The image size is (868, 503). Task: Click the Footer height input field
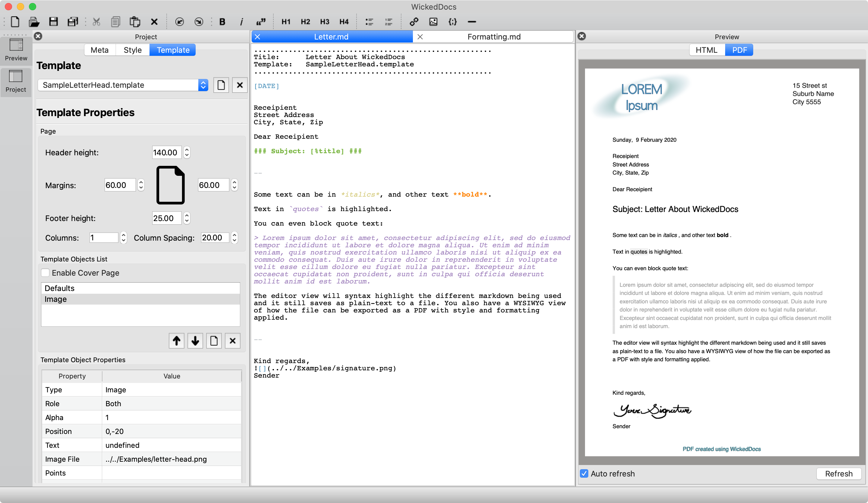[x=166, y=218]
